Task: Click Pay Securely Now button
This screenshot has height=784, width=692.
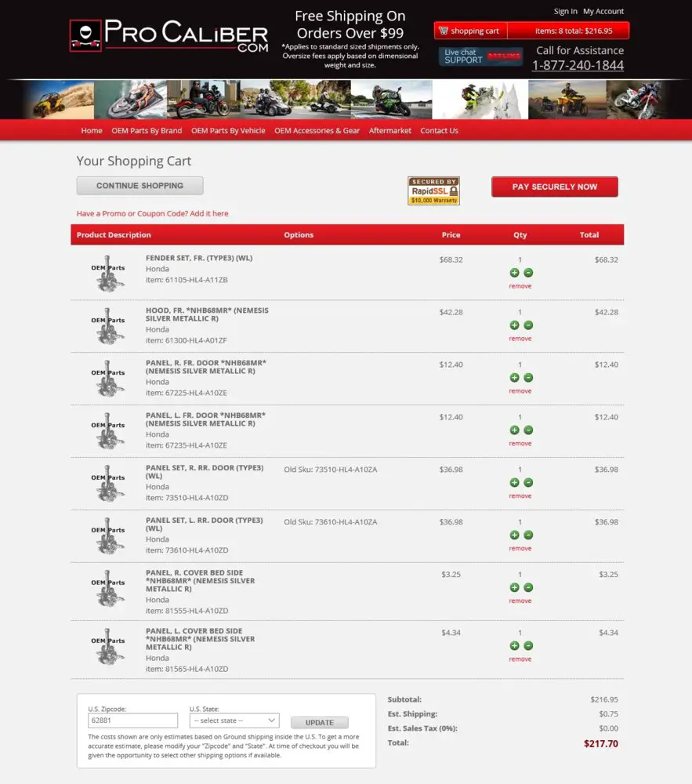Action: (555, 187)
